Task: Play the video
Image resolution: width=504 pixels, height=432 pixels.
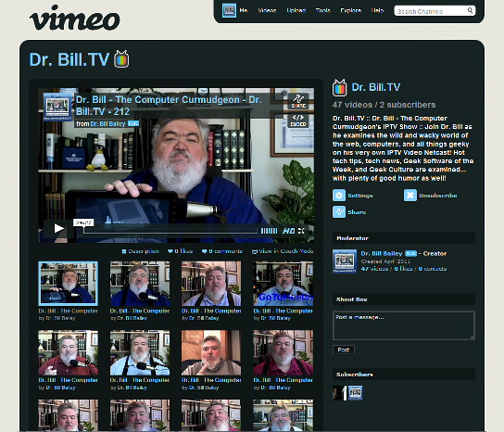Action: [x=58, y=228]
